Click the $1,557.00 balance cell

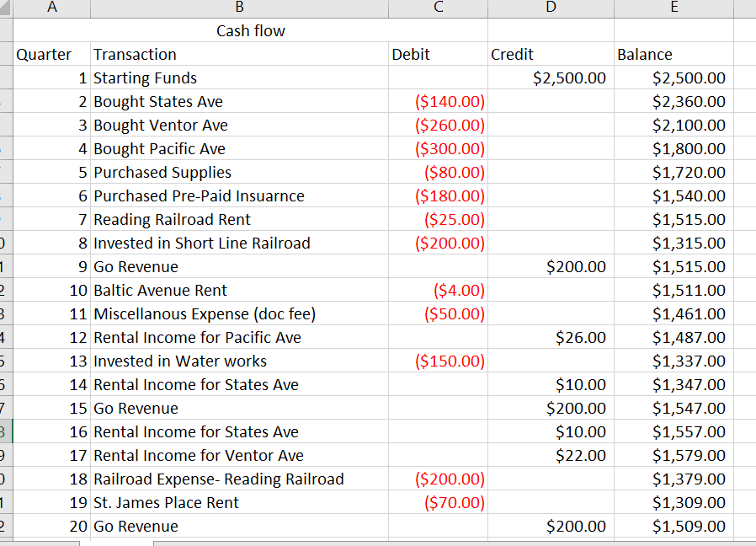pos(673,431)
